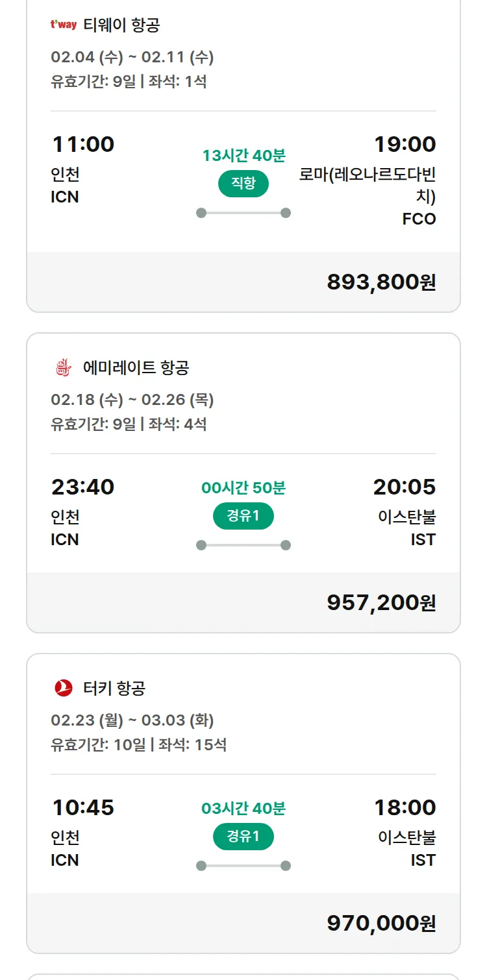
Task: Click the 경유1 badge on Emirates flight
Action: pos(243,517)
